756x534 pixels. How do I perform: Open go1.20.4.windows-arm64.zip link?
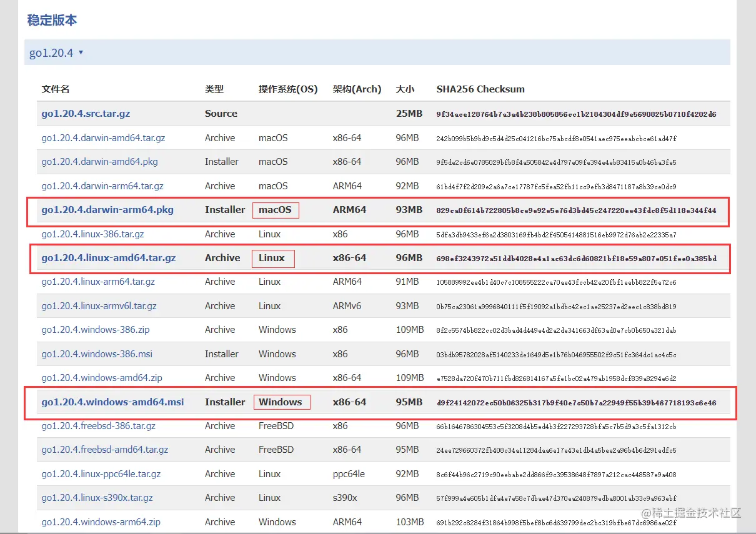pos(101,522)
